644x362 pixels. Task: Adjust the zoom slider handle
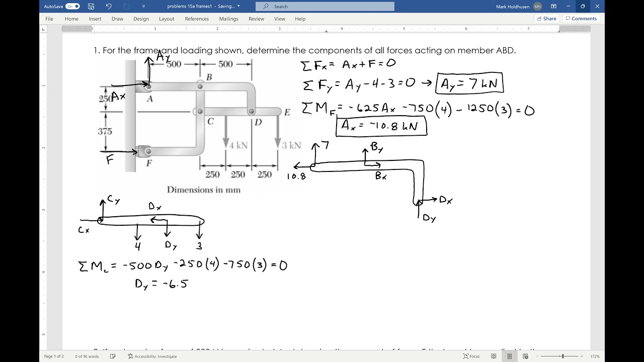coord(562,356)
